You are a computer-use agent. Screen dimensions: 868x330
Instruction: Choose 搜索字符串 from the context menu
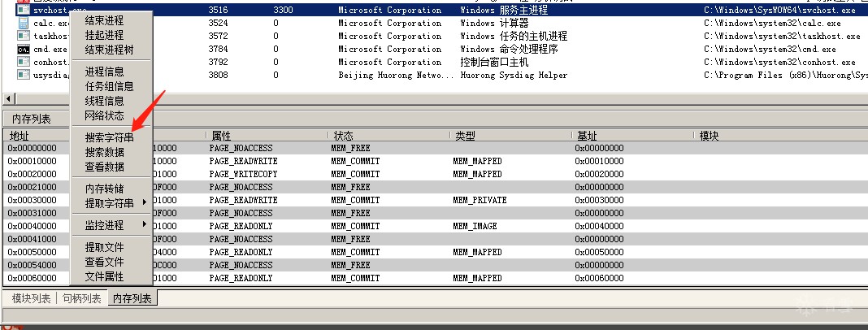click(109, 138)
